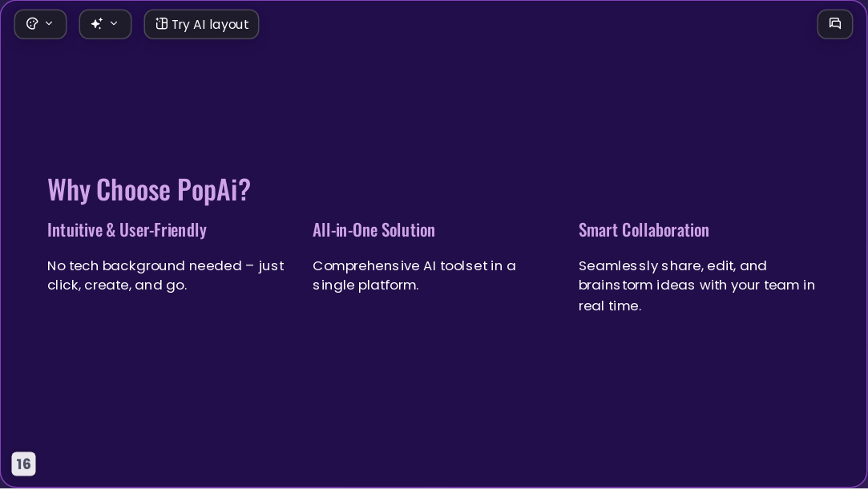
Task: Select the 'Why Choose PopAi?' title
Action: tap(149, 189)
